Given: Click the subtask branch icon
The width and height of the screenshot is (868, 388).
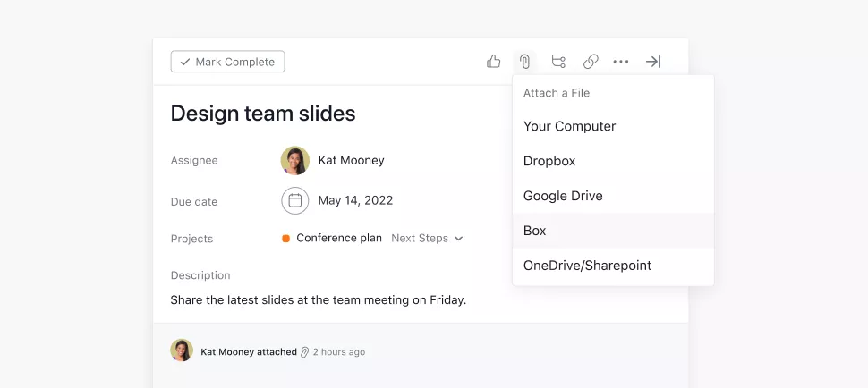Looking at the screenshot, I should [x=558, y=62].
